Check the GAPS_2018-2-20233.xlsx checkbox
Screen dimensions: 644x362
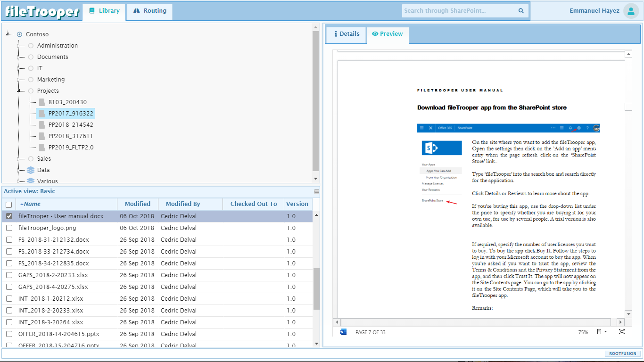[9, 275]
